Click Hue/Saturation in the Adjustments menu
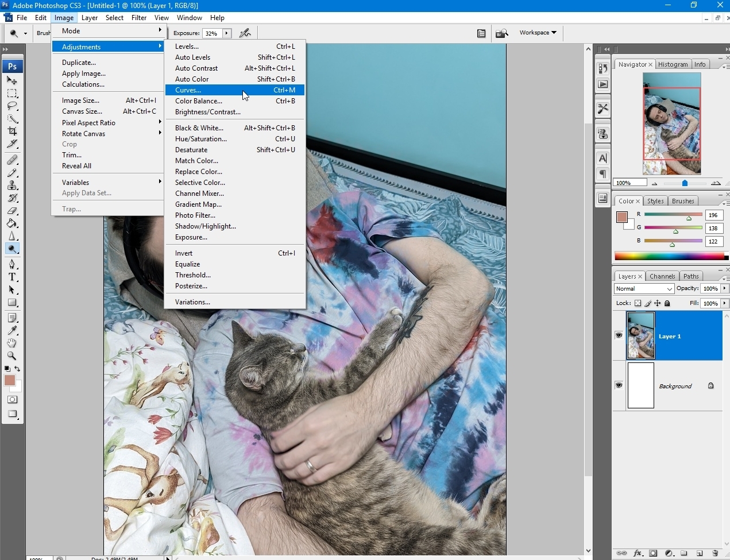This screenshot has height=560, width=730. click(200, 139)
